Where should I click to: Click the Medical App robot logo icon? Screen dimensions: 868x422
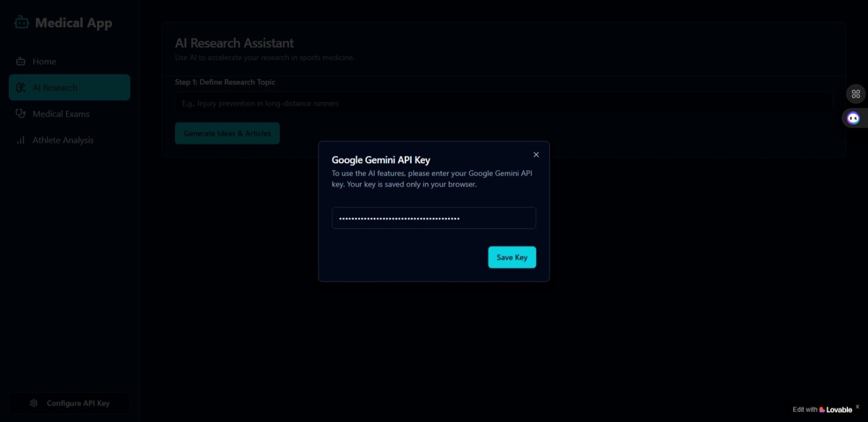21,22
